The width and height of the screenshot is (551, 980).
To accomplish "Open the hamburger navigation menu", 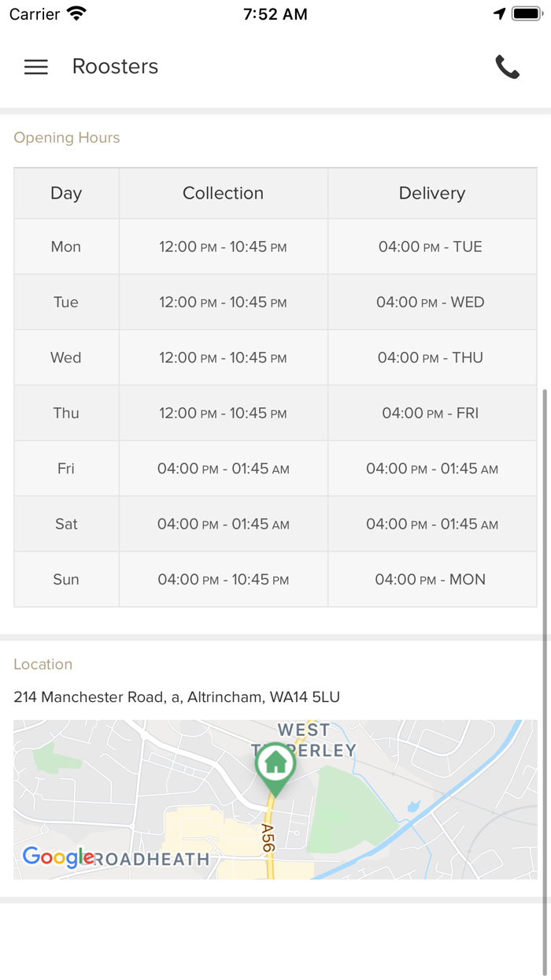I will (36, 67).
